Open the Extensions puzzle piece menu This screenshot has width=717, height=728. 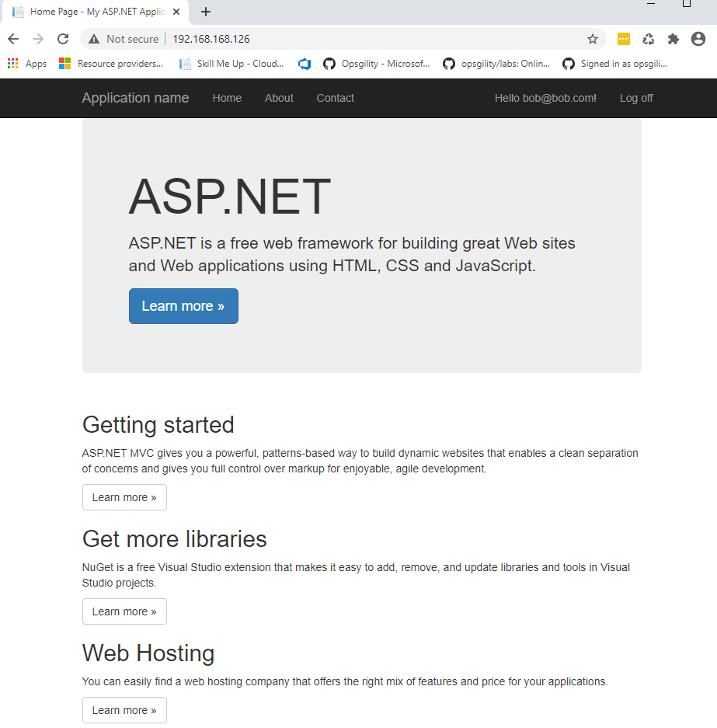pyautogui.click(x=673, y=39)
